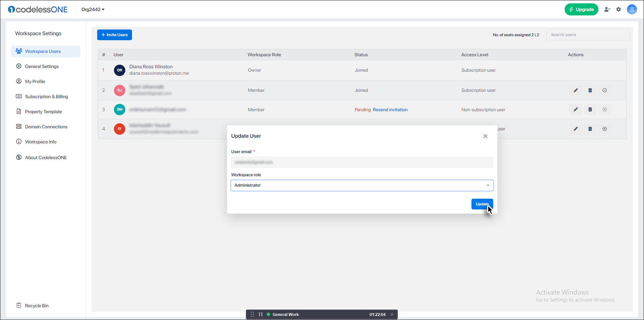Open Domain Connections settings
This screenshot has width=644, height=320.
tap(46, 127)
